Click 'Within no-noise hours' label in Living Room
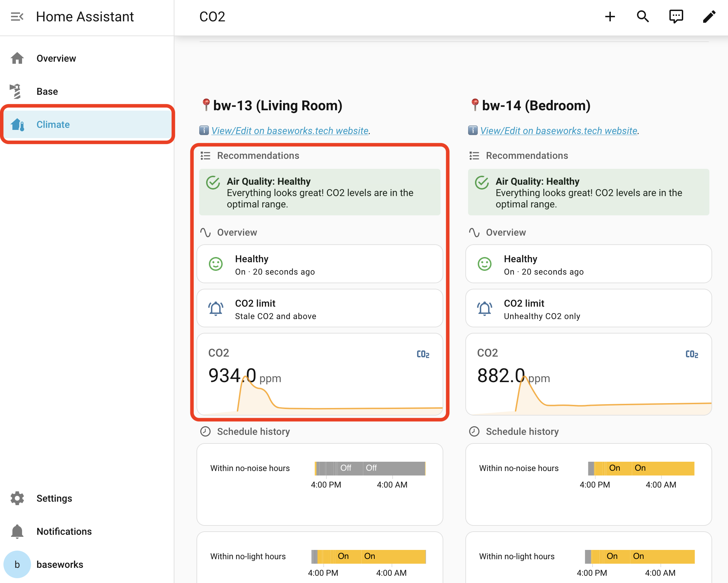Screen dimensions: 728x583 coord(250,468)
